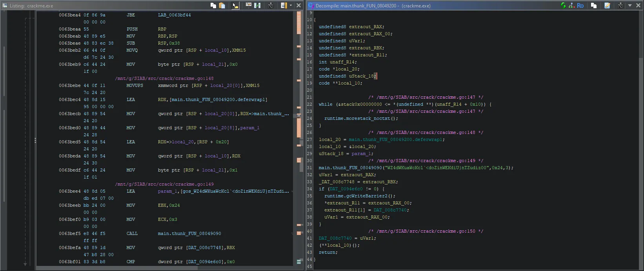The height and width of the screenshot is (271, 644).
Task: Click address 0063bee4 in the listing
Action: click(70, 191)
